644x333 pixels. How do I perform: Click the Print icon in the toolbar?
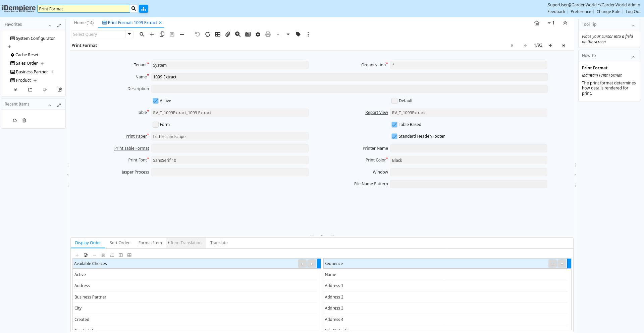[x=268, y=34]
